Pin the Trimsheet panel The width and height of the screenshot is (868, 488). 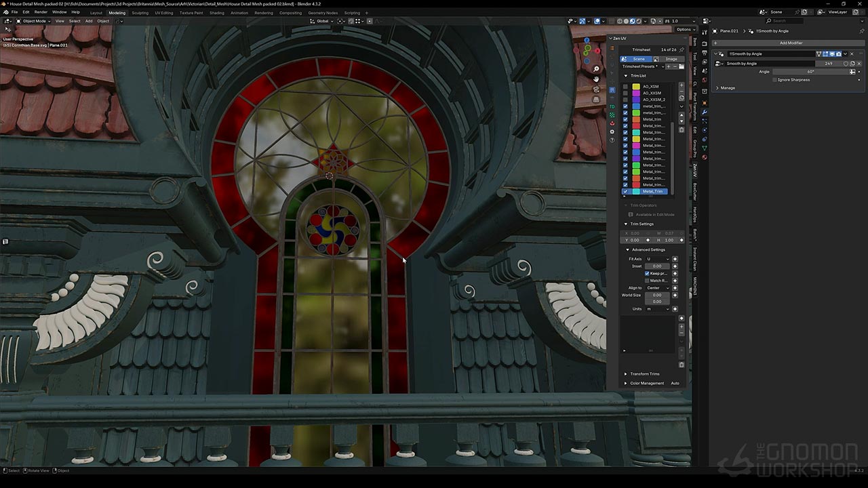tap(682, 49)
